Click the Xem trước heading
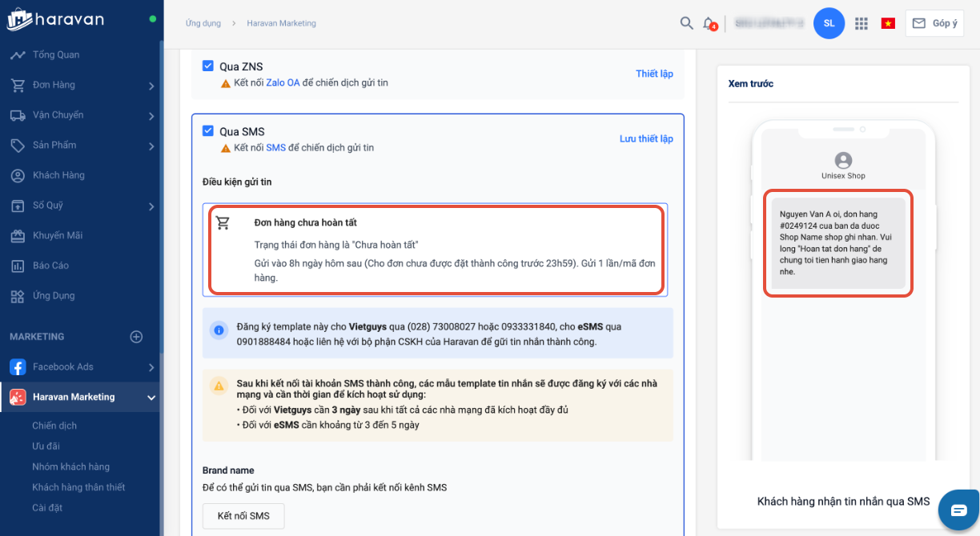 (x=751, y=83)
